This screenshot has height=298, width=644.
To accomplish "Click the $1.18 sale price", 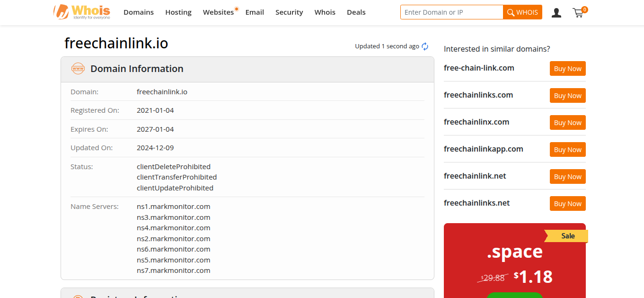I will [533, 277].
